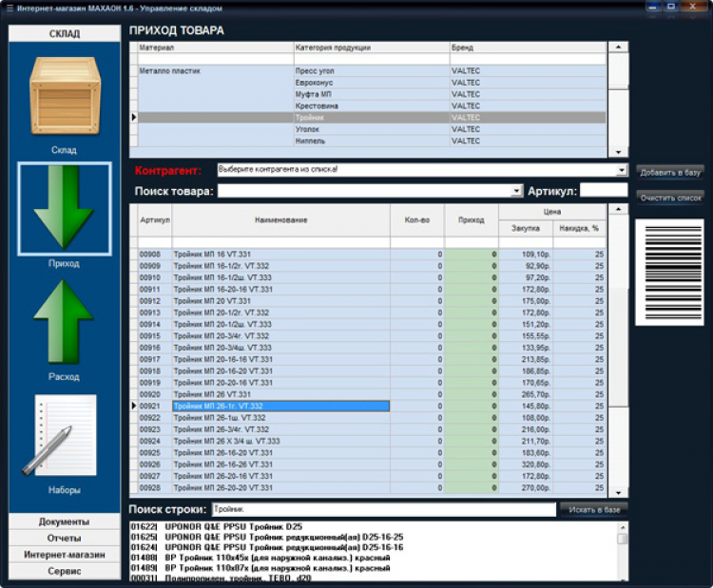The image size is (713, 588).
Task: Select the Крестовина category row
Action: [372, 105]
